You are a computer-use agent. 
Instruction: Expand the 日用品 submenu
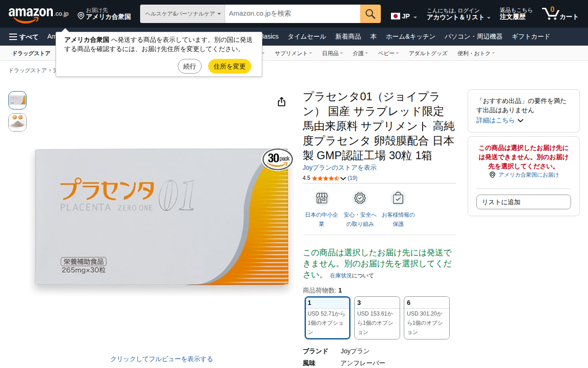click(332, 53)
